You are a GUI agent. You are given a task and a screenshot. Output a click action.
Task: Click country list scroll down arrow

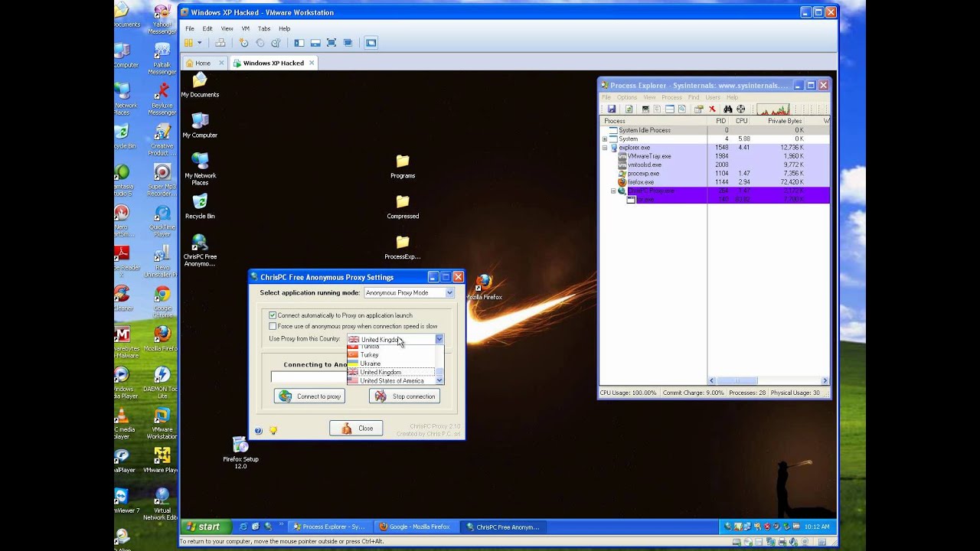tap(439, 380)
